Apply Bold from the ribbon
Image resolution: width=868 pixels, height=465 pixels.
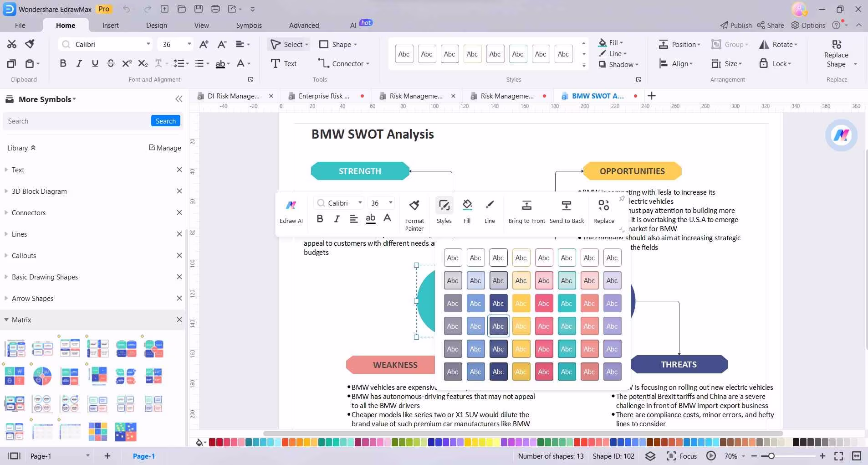(x=63, y=63)
